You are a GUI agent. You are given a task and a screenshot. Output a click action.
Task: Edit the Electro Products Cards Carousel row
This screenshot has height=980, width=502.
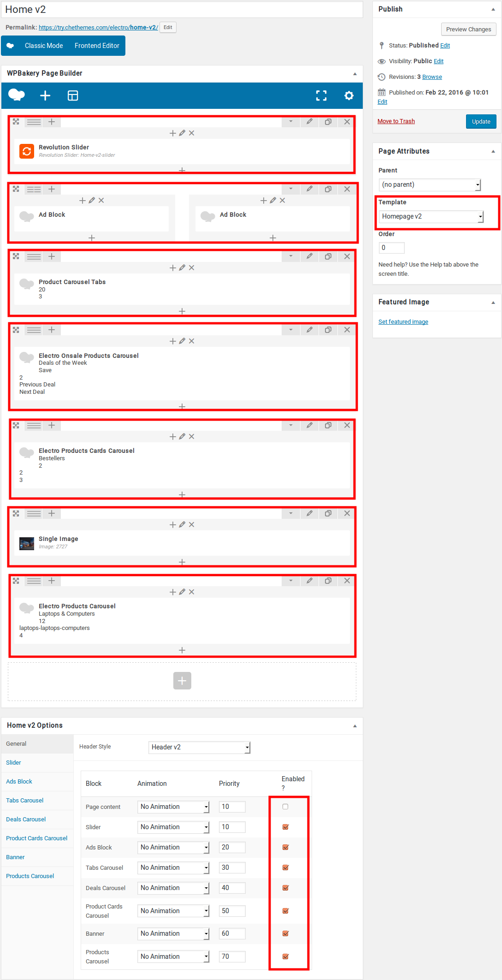[x=309, y=425]
